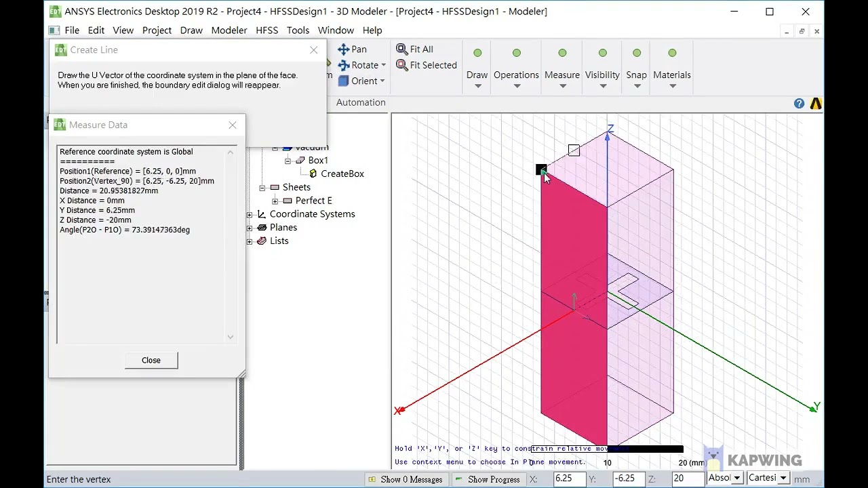This screenshot has width=868, height=488.
Task: Open the Orient dropdown arrow
Action: [382, 81]
